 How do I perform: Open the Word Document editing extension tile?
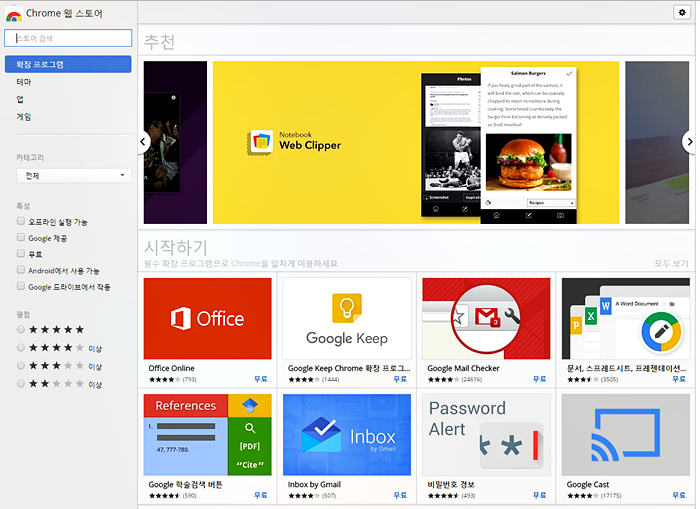(625, 318)
